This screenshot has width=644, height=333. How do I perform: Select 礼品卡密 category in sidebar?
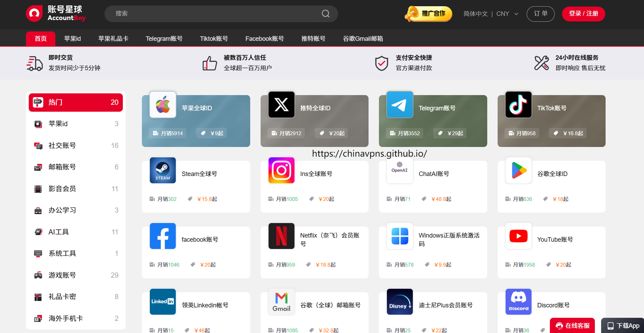pyautogui.click(x=76, y=297)
